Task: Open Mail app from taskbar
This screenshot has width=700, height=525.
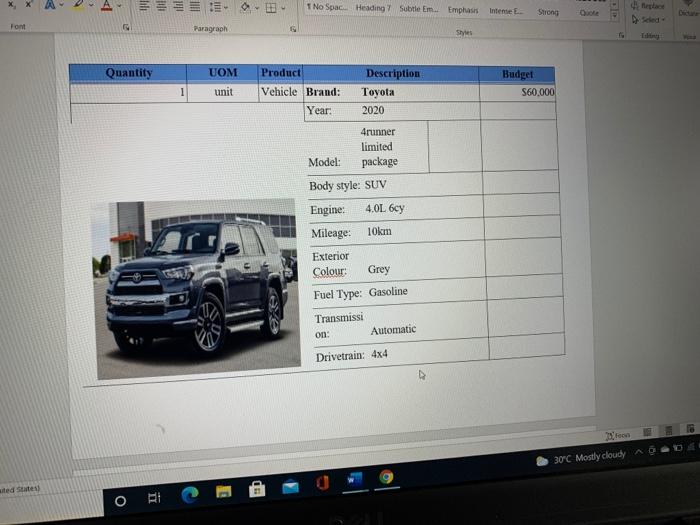Action: [x=291, y=486]
